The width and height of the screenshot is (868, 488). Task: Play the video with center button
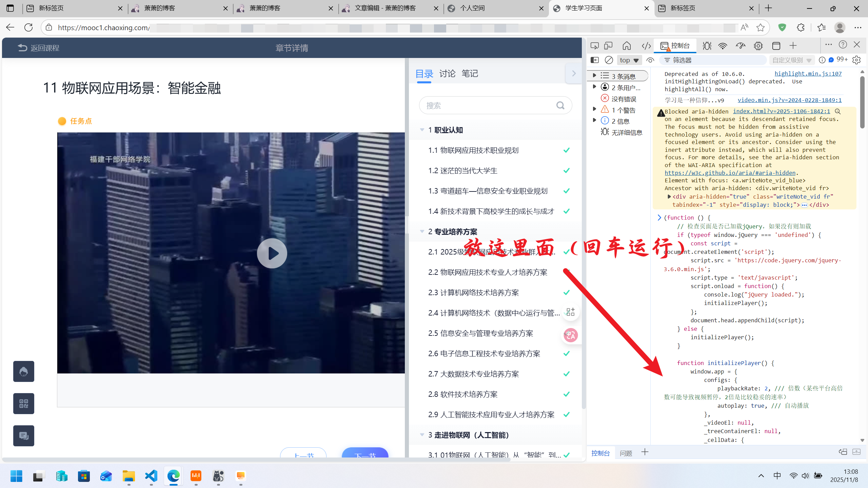[272, 253]
